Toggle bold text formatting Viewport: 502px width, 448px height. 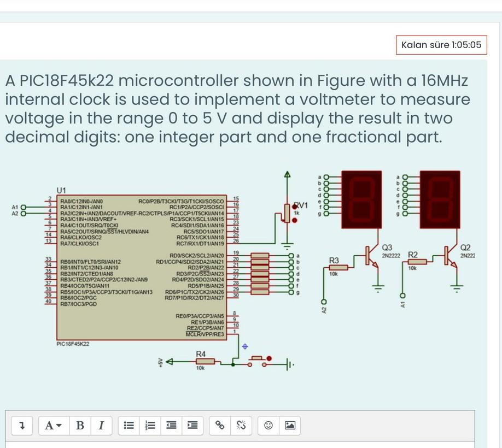80,426
